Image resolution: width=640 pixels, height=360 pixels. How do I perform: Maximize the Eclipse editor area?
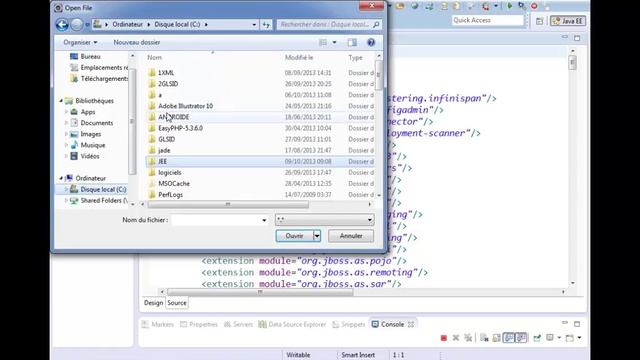click(577, 38)
